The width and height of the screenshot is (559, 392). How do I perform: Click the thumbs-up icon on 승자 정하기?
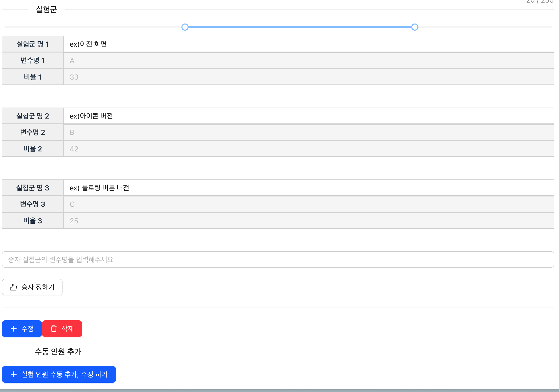(x=14, y=287)
